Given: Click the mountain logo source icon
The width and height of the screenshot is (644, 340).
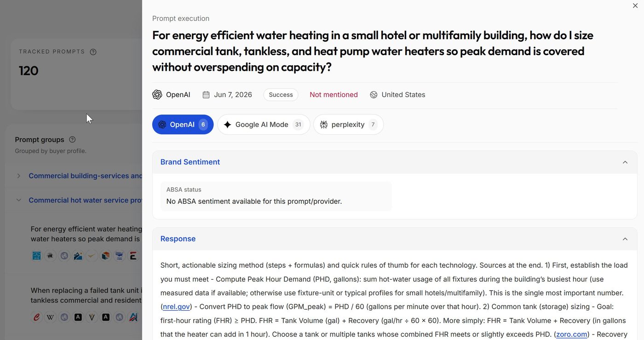Looking at the screenshot, I should 78,255.
